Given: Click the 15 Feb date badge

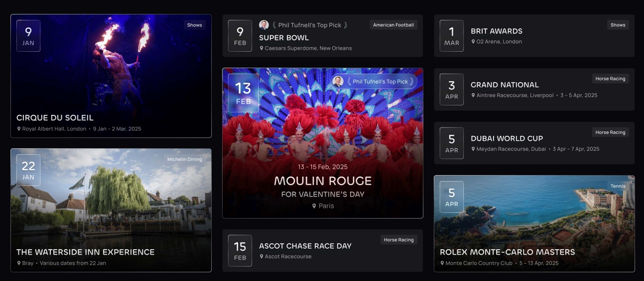Looking at the screenshot, I should tap(240, 251).
